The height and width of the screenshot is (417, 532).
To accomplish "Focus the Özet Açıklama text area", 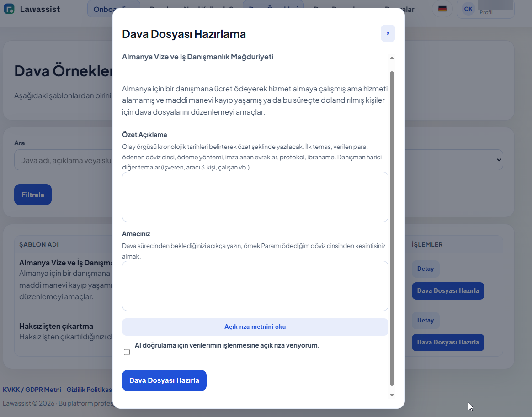I will tap(255, 197).
